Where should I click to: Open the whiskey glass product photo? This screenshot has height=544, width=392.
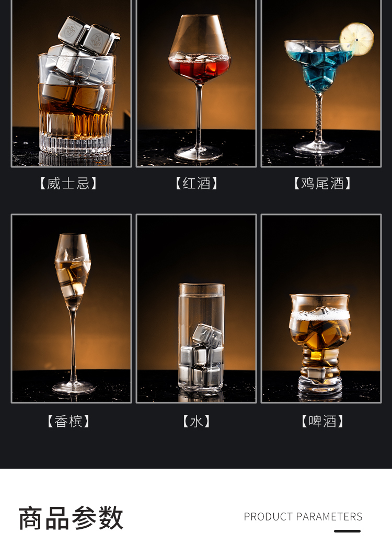[72, 83]
